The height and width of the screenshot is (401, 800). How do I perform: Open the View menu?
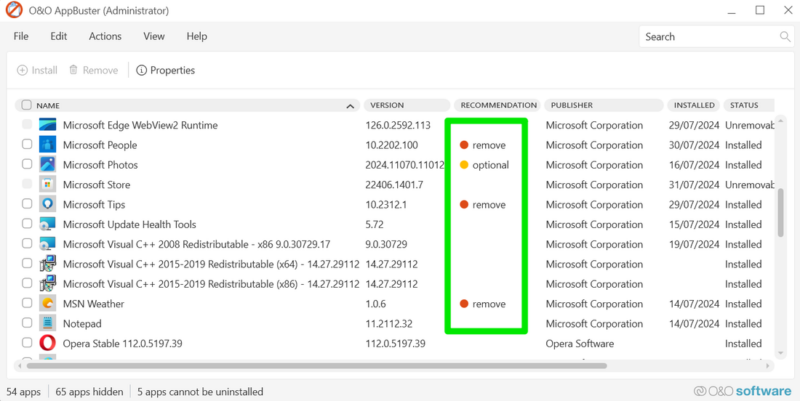[x=154, y=36]
